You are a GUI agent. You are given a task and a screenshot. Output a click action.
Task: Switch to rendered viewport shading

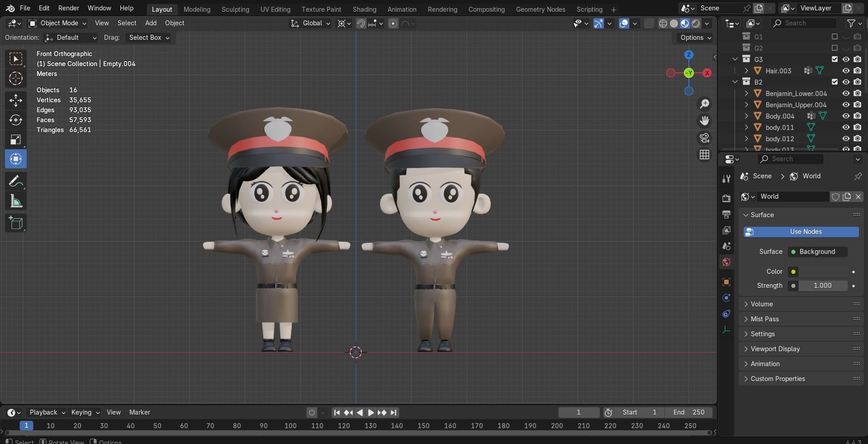696,24
